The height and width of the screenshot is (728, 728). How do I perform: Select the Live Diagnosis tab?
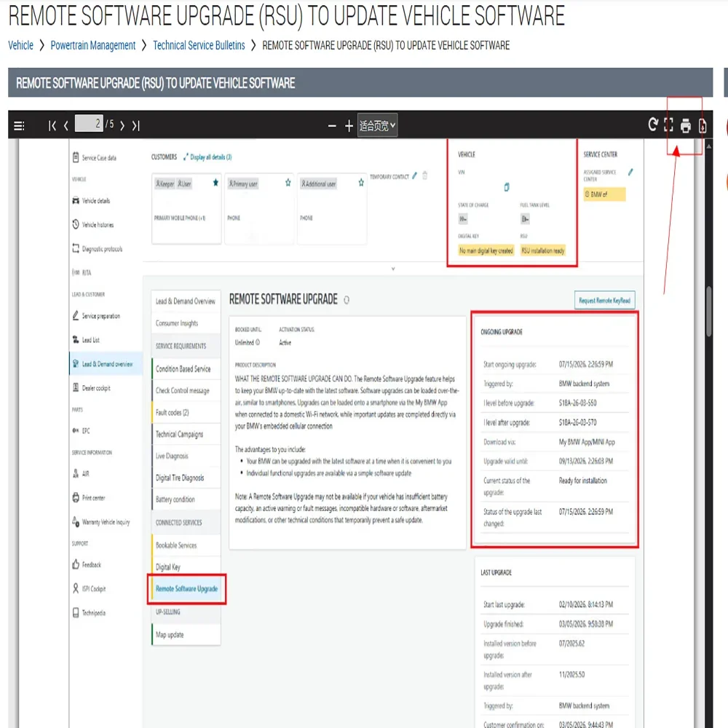click(186, 456)
